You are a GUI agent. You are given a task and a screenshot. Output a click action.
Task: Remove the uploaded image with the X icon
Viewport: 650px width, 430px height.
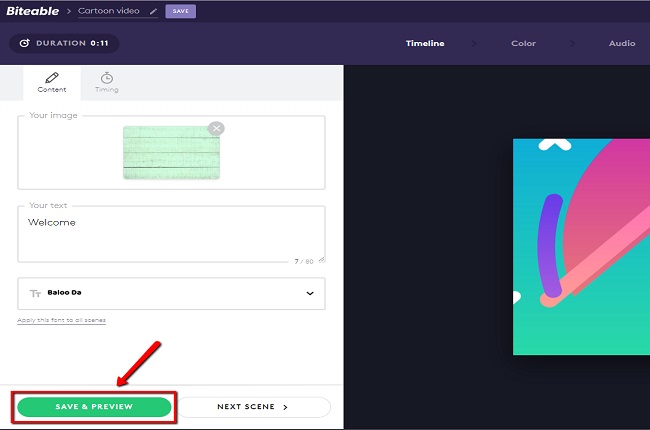click(216, 128)
